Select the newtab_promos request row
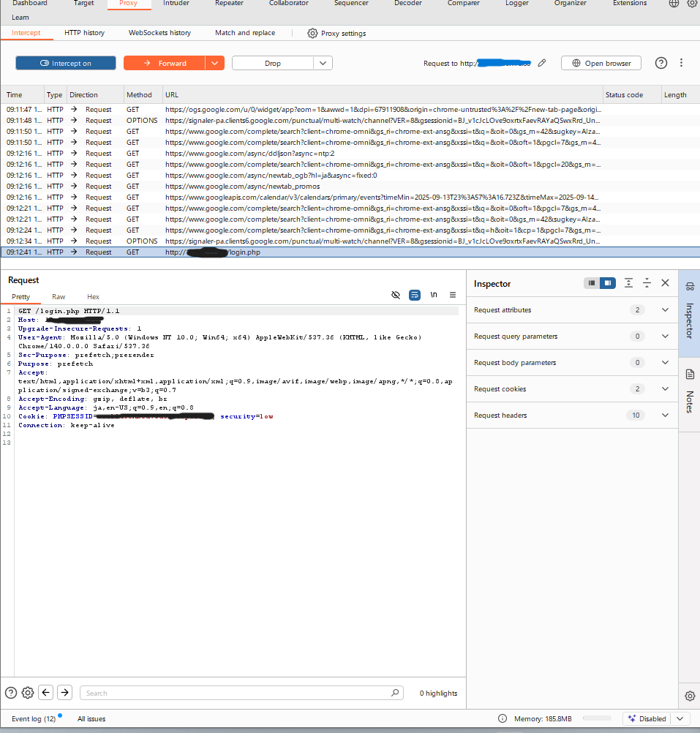This screenshot has height=733, width=700. tap(350, 186)
